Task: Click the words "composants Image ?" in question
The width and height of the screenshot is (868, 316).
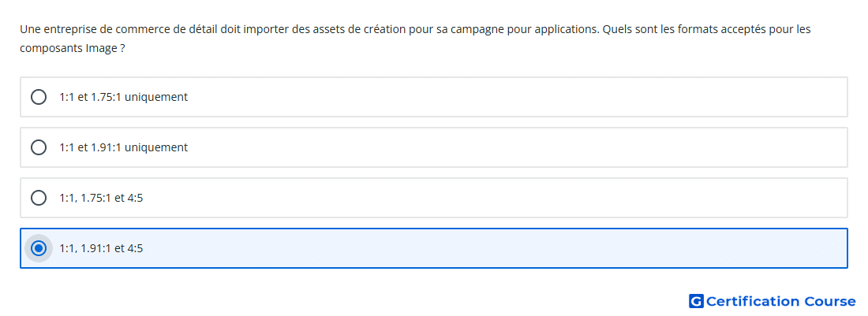Action: [72, 49]
